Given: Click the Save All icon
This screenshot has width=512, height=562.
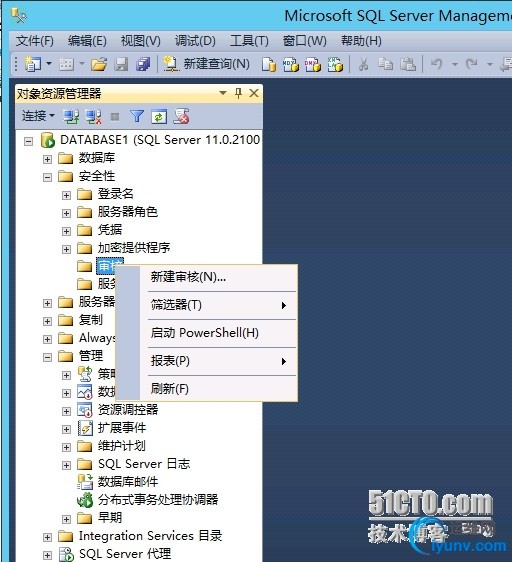Looking at the screenshot, I should click(143, 65).
